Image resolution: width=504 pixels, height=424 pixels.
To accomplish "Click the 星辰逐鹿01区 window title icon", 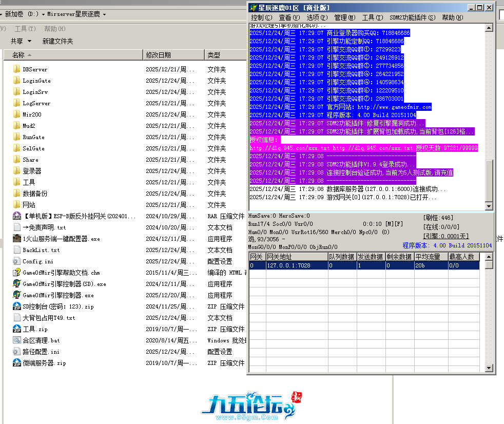I will coord(253,8).
